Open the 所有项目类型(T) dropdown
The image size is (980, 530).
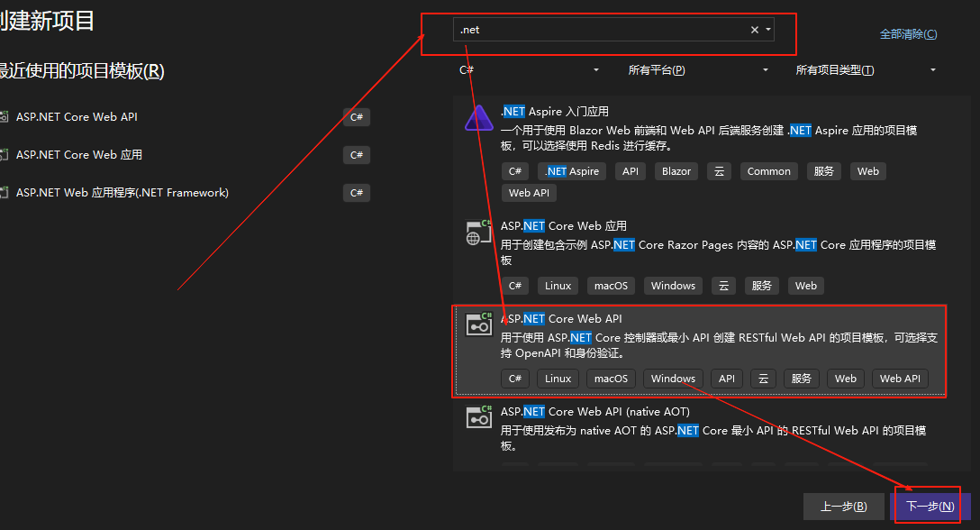click(866, 70)
